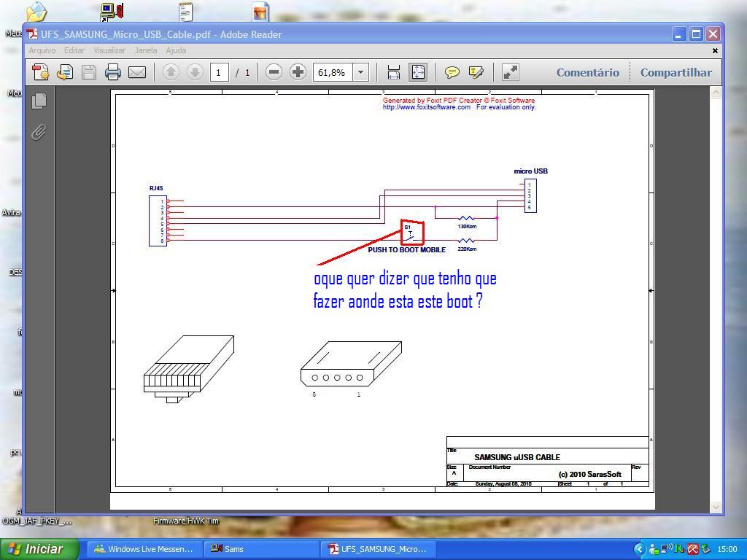Select the highlight text tool

coord(476,72)
